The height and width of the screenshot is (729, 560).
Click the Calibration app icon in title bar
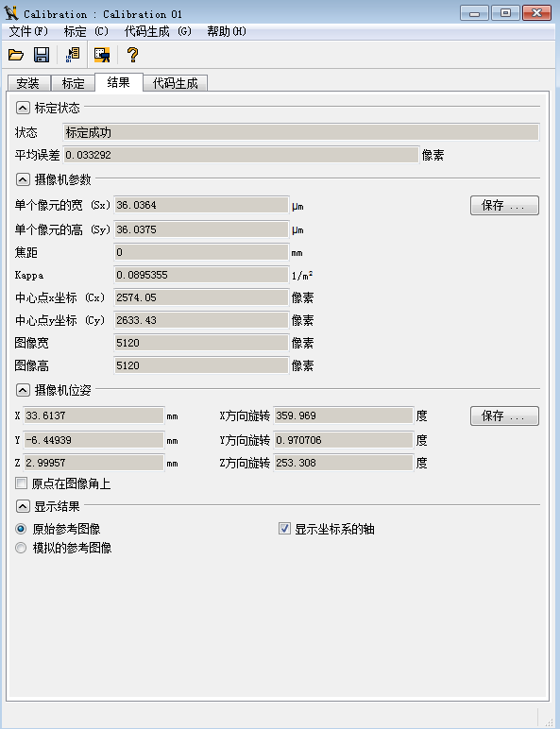(10, 13)
